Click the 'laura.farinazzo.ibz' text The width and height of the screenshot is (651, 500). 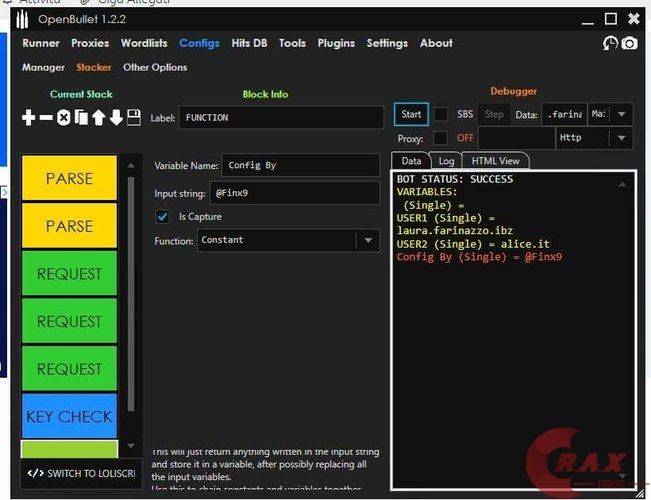coord(455,231)
